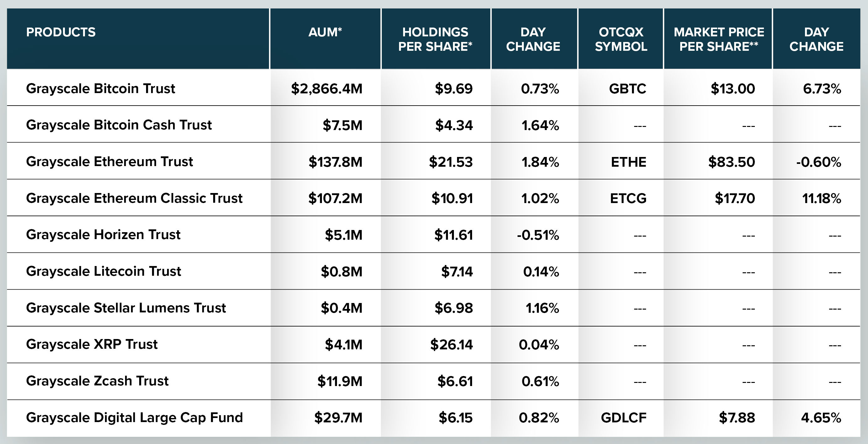
Task: Open the Grayscale XRP Trust product
Action: pyautogui.click(x=92, y=344)
